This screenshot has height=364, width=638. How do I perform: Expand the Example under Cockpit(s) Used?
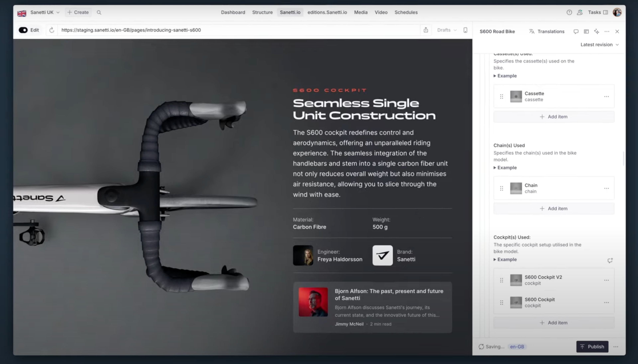505,259
